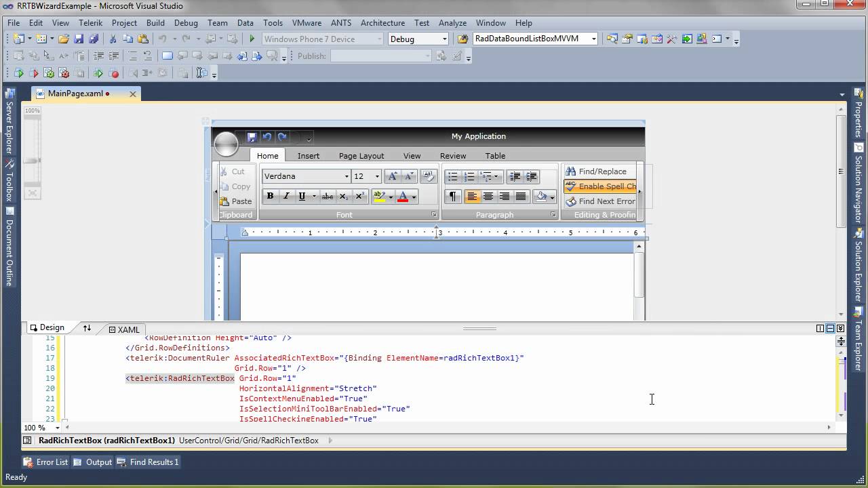
Task: Apply the red font color swatch
Action: pyautogui.click(x=403, y=197)
